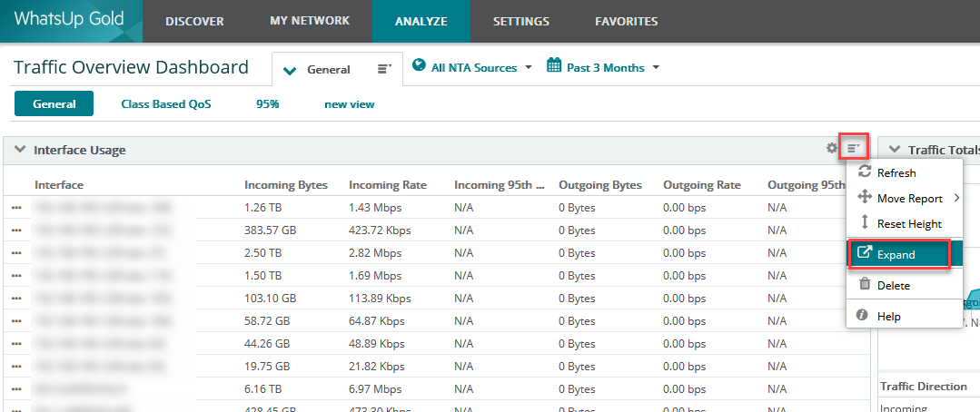Viewport: 980px width, 412px height.
Task: Open the Interface Usage report menu icon
Action: 853,149
